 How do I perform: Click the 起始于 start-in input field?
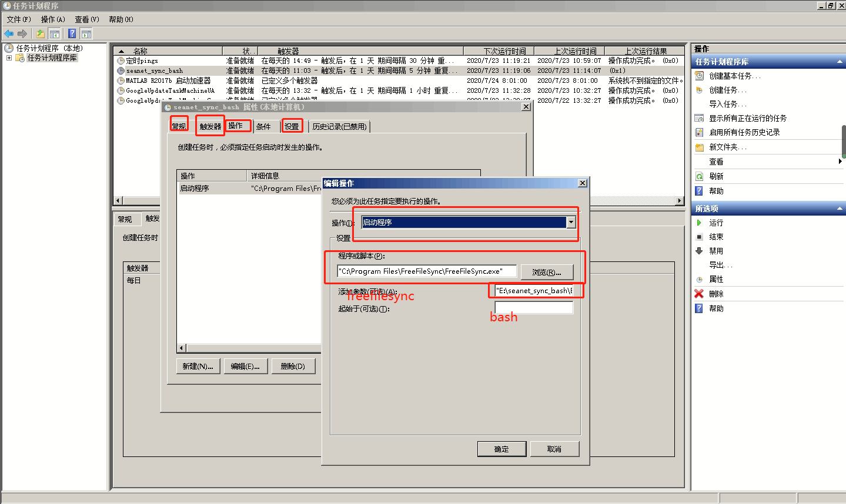(x=533, y=307)
